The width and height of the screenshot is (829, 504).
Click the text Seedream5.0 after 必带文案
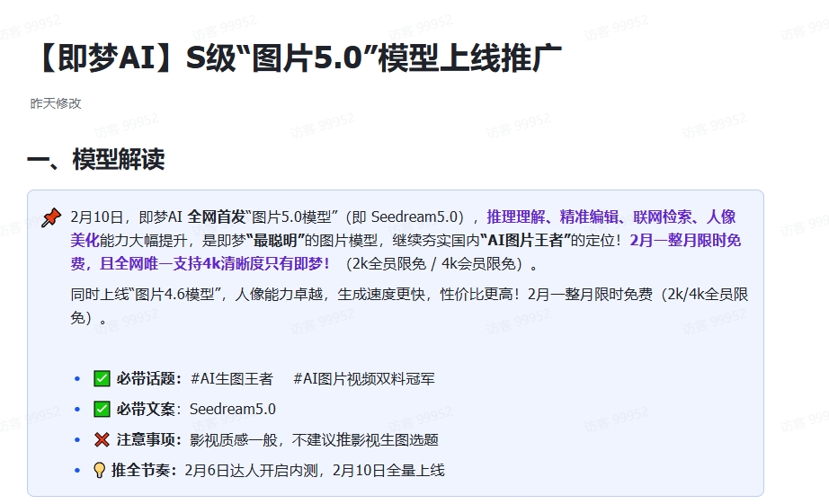pos(233,410)
